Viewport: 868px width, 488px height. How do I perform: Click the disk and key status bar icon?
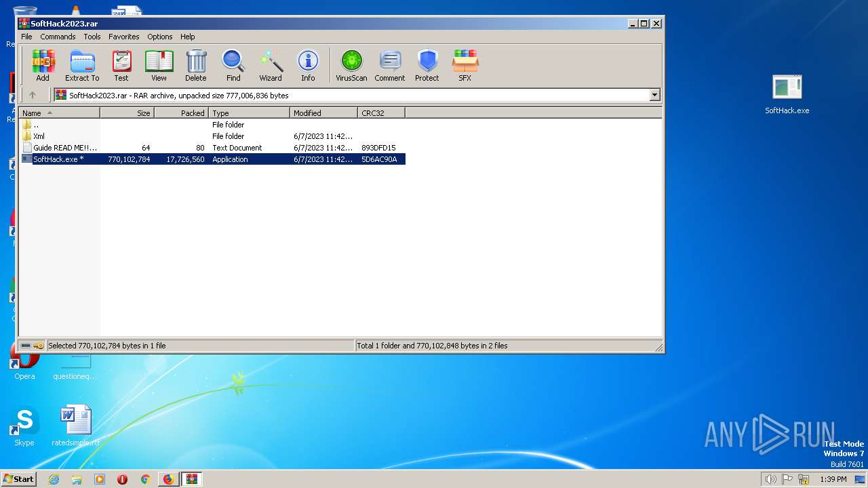[32, 346]
